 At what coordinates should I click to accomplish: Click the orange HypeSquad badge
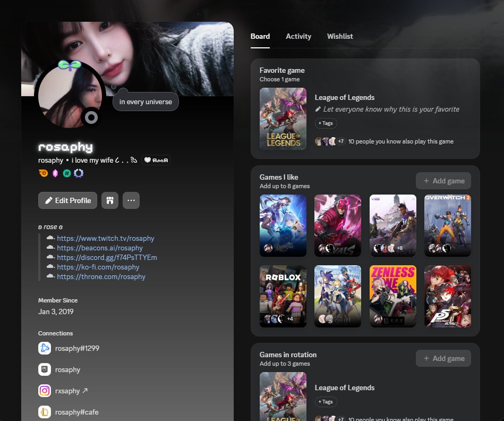click(x=44, y=173)
